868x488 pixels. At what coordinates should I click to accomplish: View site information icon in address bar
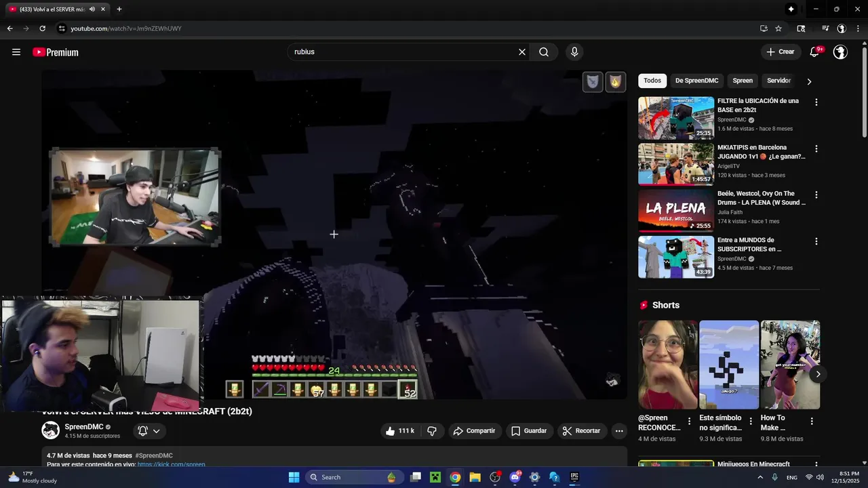pos(62,28)
